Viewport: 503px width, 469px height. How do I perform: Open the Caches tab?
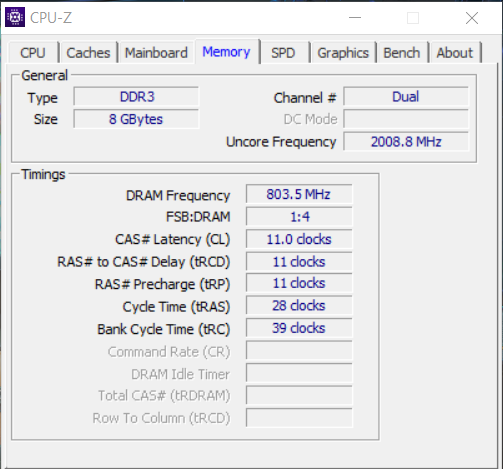88,53
